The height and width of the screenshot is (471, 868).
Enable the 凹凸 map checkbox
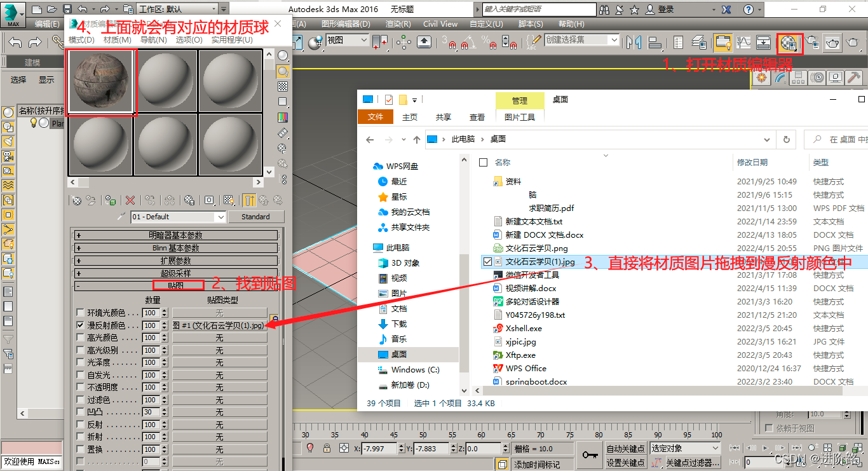pos(80,412)
